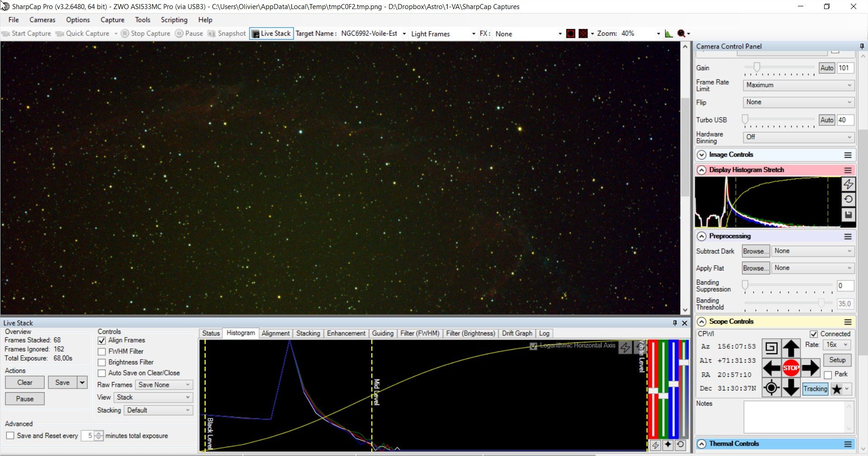Enable the FWHM Filter checkbox
The height and width of the screenshot is (456, 868).
click(102, 351)
